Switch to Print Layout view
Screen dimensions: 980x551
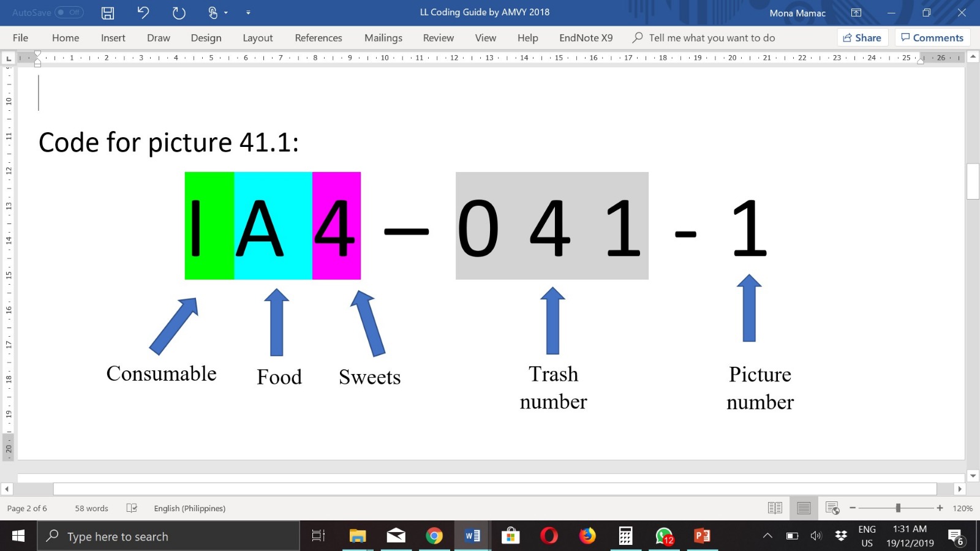pyautogui.click(x=804, y=508)
